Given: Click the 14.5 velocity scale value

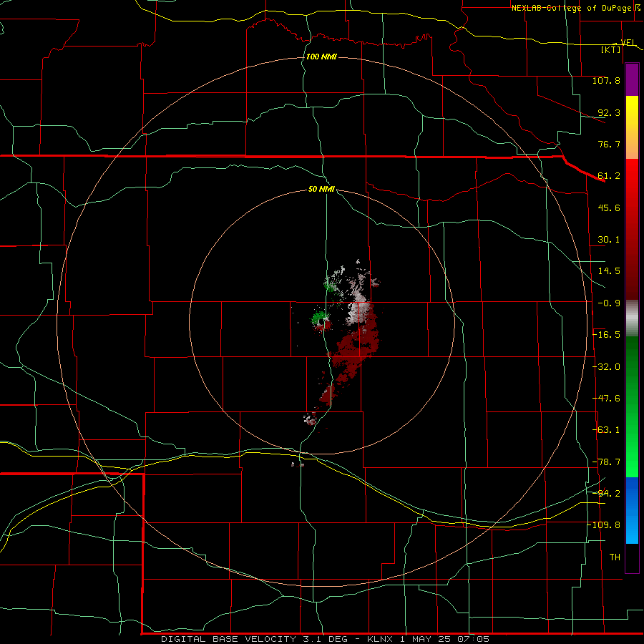Looking at the screenshot, I should (609, 271).
